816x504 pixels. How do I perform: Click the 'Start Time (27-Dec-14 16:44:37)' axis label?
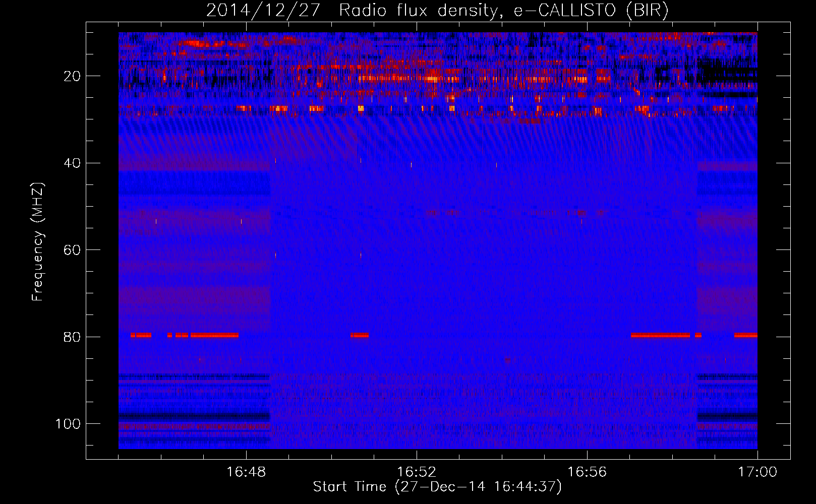[x=437, y=487]
